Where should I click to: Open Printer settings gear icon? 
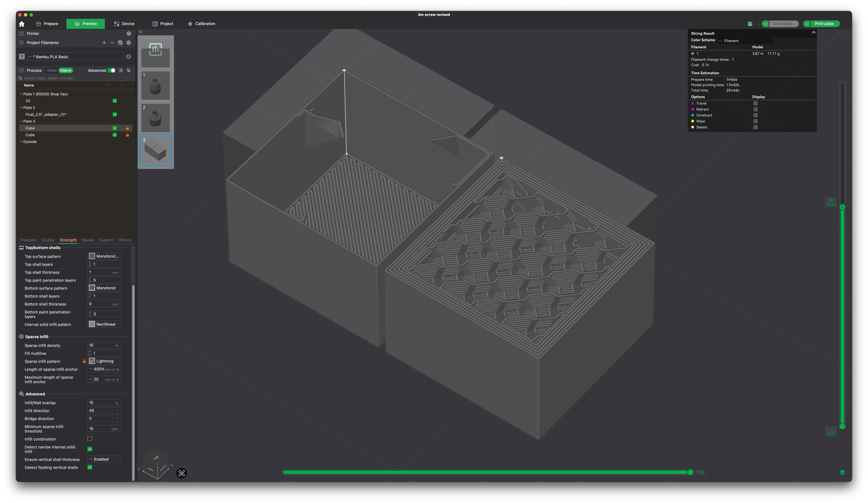pyautogui.click(x=129, y=34)
